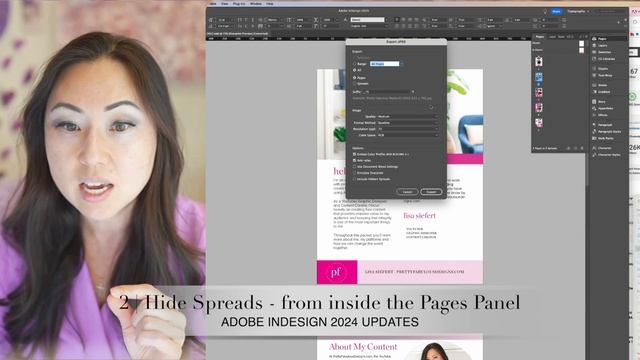Click the delete page trash icon in Pages panel

click(x=582, y=149)
